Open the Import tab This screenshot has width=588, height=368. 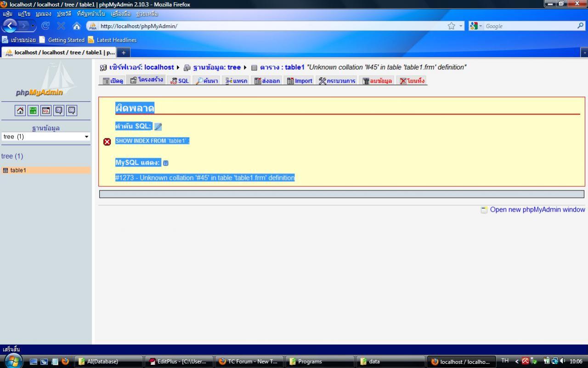click(x=300, y=81)
